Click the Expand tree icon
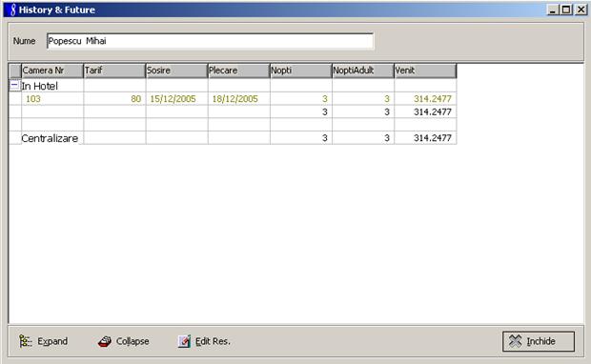The height and width of the screenshot is (364, 591). pyautogui.click(x=26, y=341)
